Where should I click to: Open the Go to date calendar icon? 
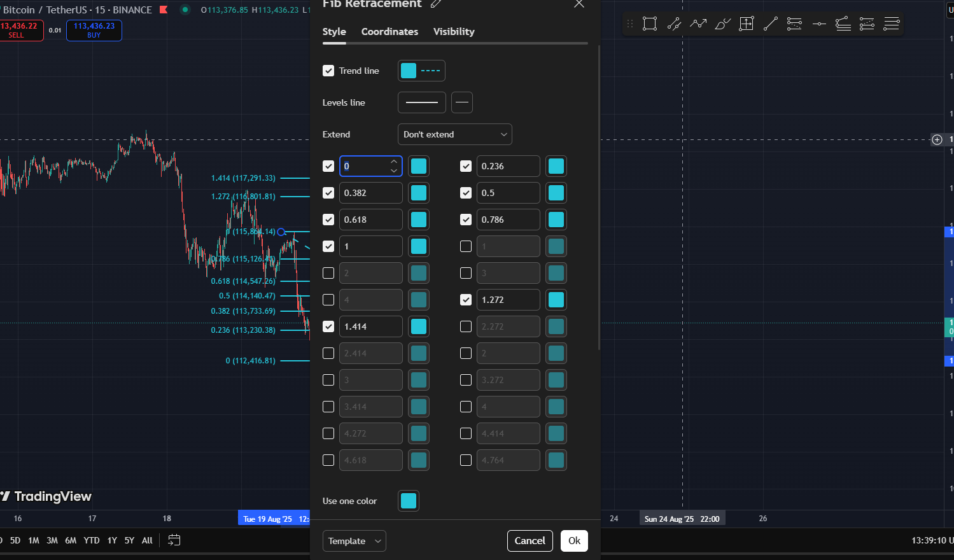(174, 540)
